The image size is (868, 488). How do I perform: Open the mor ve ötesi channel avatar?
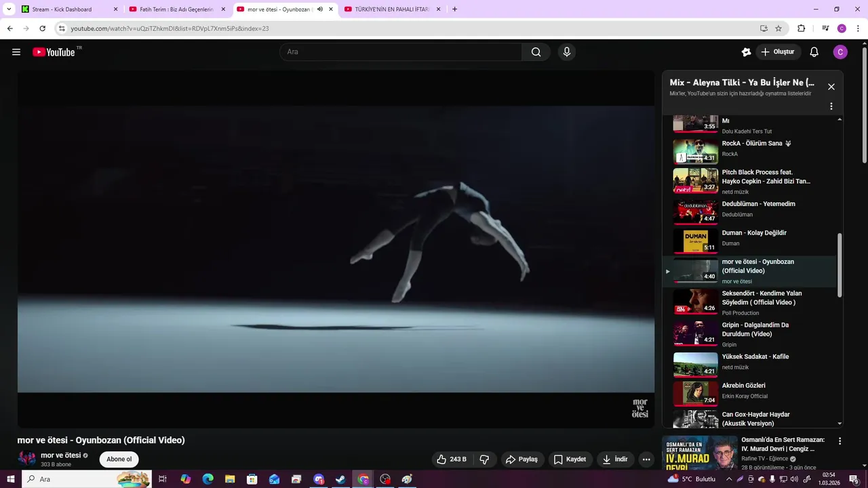(x=27, y=459)
